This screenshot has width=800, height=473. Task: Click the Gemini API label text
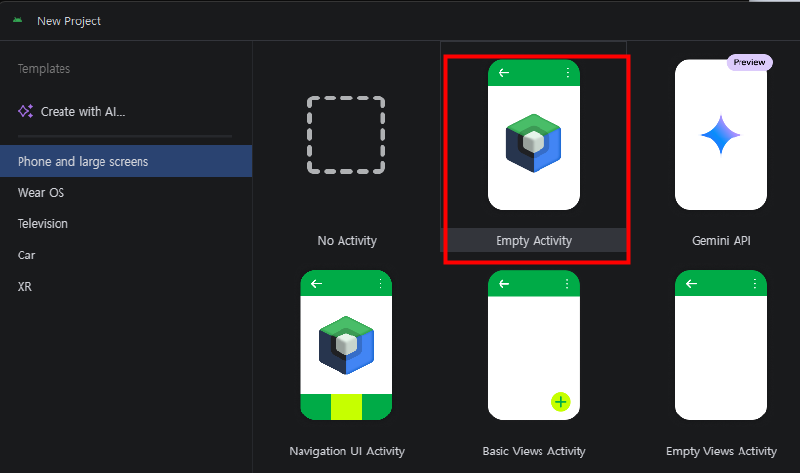[721, 241]
